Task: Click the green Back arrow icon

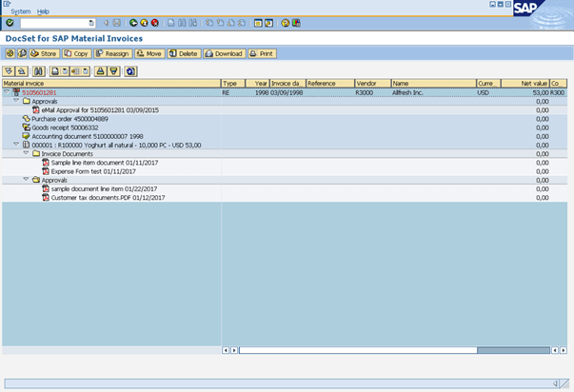Action: (132, 22)
